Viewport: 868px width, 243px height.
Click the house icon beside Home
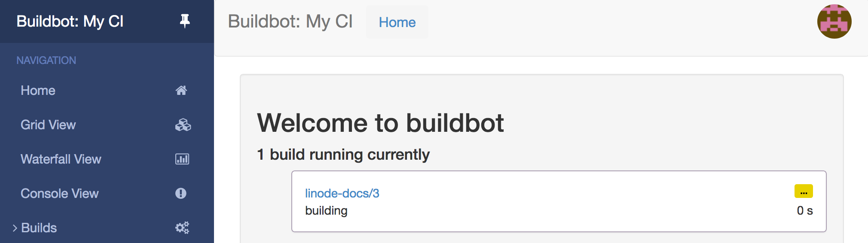pos(181,90)
